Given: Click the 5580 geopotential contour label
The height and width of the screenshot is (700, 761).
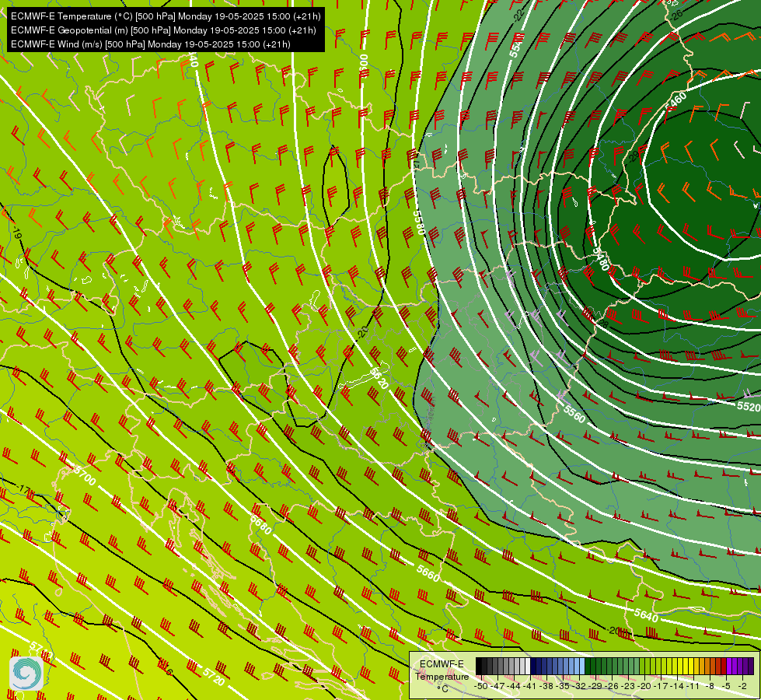Looking at the screenshot, I should tap(419, 222).
